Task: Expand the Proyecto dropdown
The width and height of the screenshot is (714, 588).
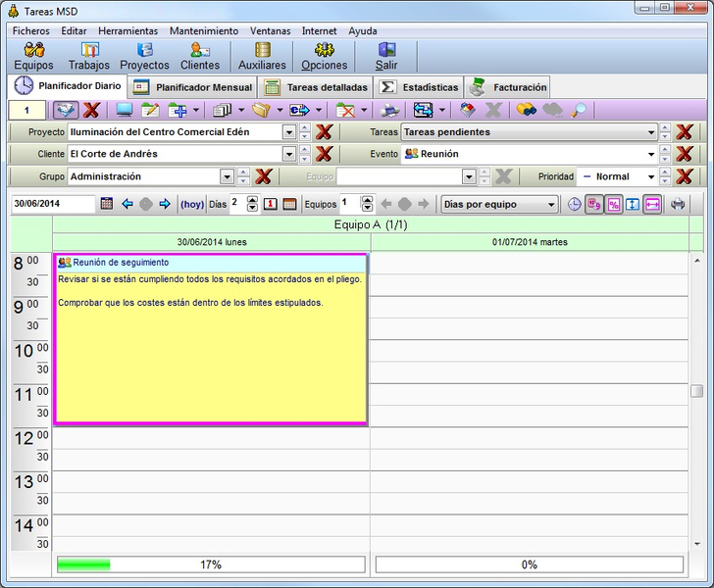Action: pyautogui.click(x=289, y=132)
